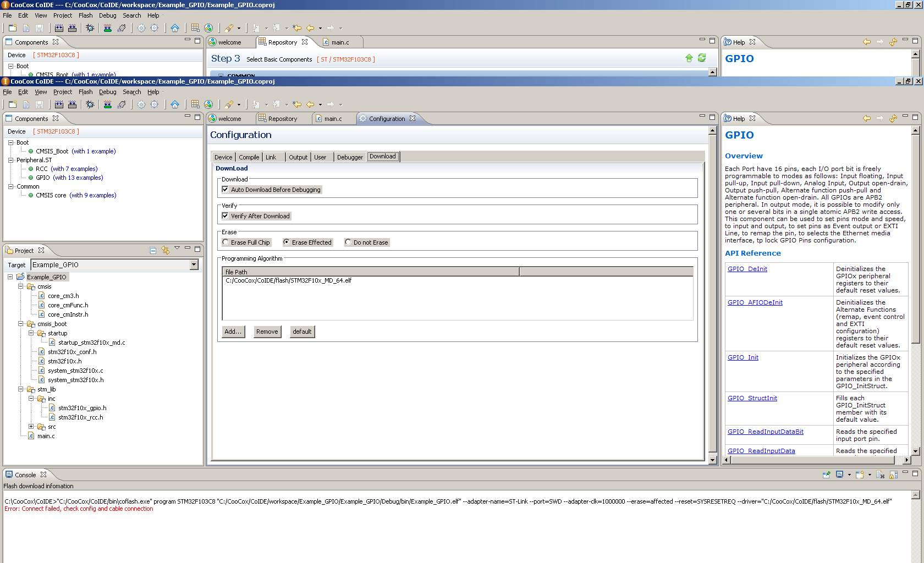Click Link with Editor icon in Project panel
This screenshot has height=563, width=924.
[165, 251]
